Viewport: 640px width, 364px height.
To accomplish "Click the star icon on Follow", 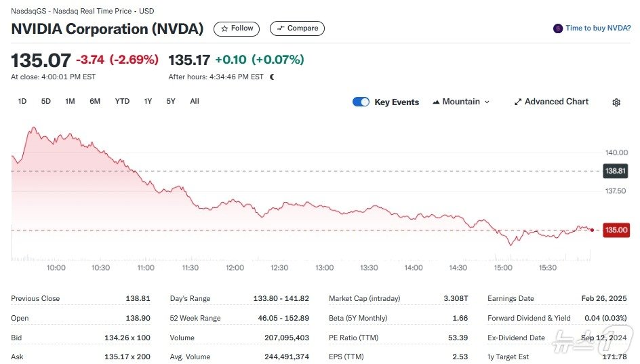I will point(224,28).
